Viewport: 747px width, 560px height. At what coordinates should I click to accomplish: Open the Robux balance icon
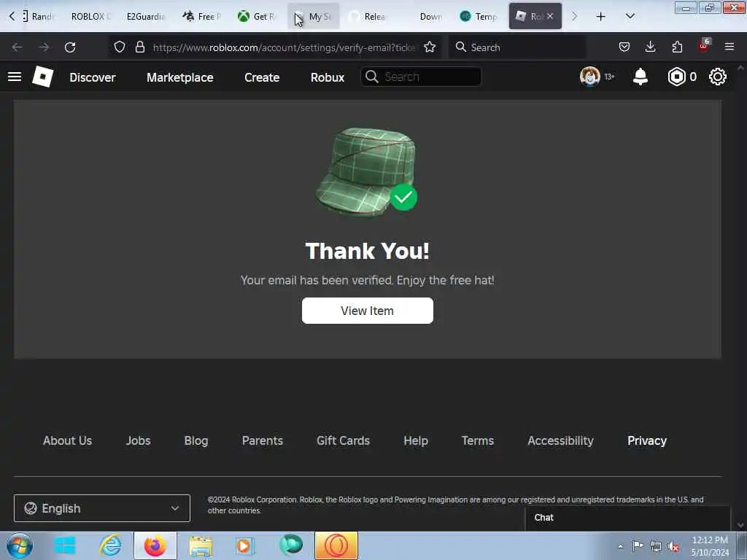click(676, 77)
